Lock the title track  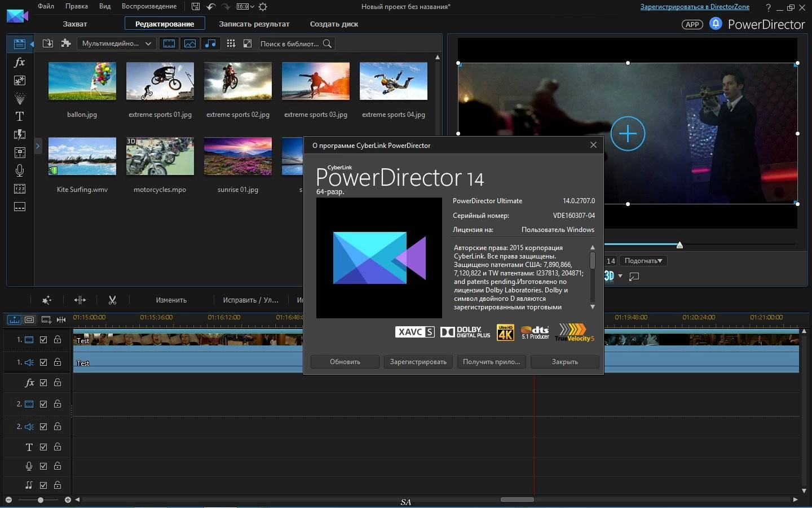click(58, 447)
